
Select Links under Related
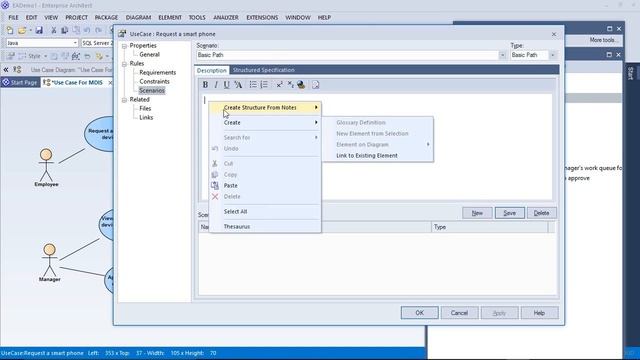146,118
